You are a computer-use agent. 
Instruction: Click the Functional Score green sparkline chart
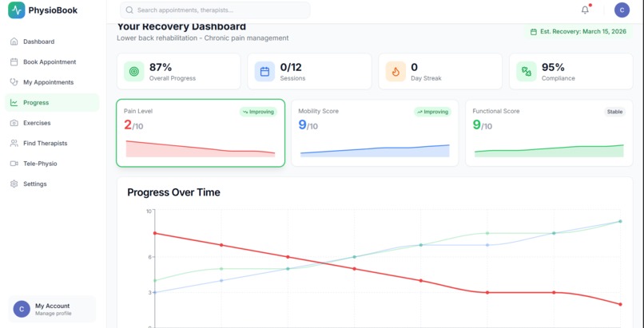pyautogui.click(x=549, y=151)
